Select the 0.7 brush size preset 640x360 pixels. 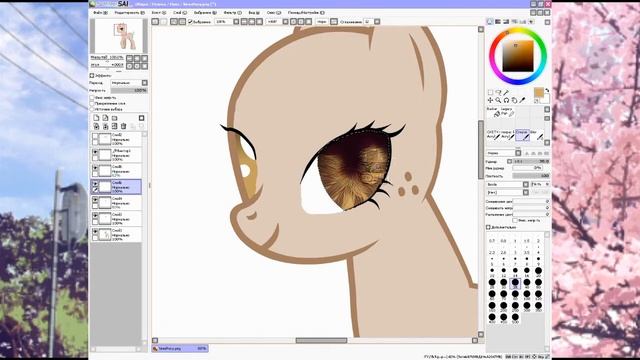coord(492,241)
